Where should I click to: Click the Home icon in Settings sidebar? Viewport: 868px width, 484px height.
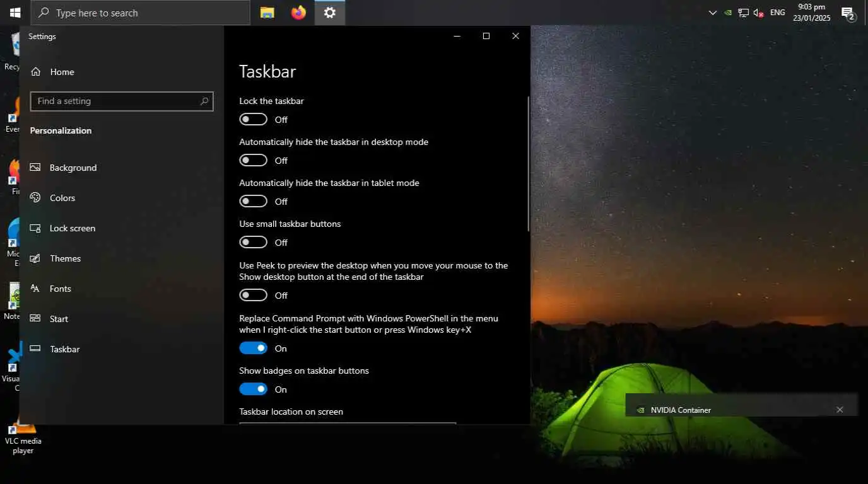pos(36,72)
